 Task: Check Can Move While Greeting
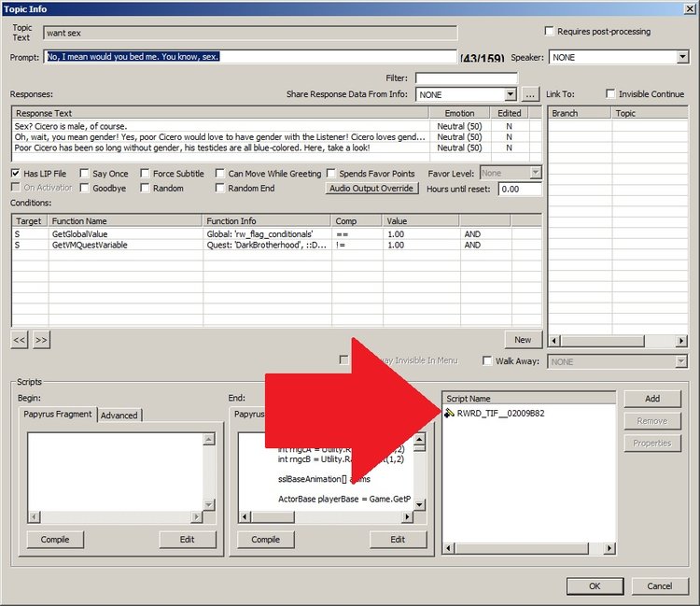219,174
